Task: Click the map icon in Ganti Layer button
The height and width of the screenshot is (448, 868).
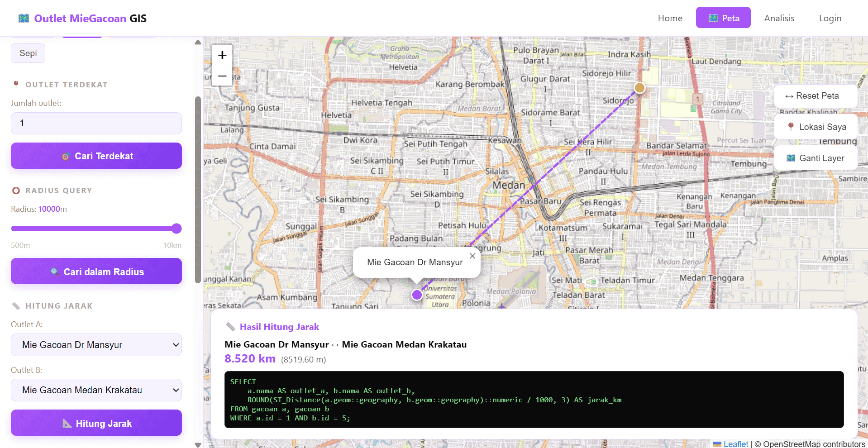Action: pos(791,158)
